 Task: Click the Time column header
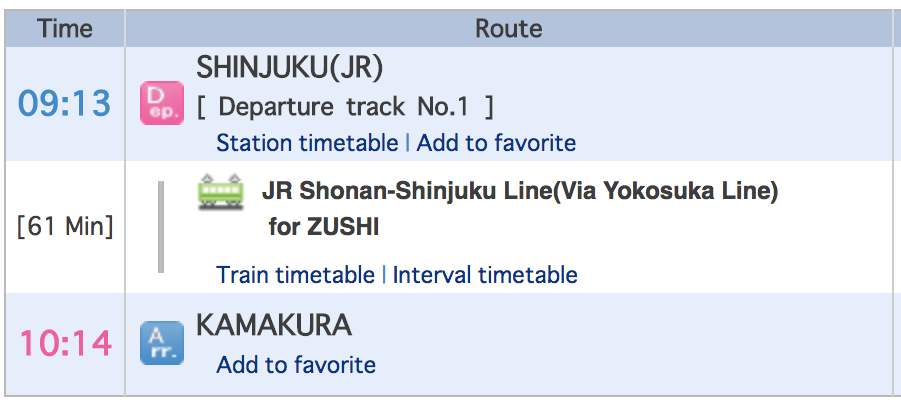(x=65, y=28)
